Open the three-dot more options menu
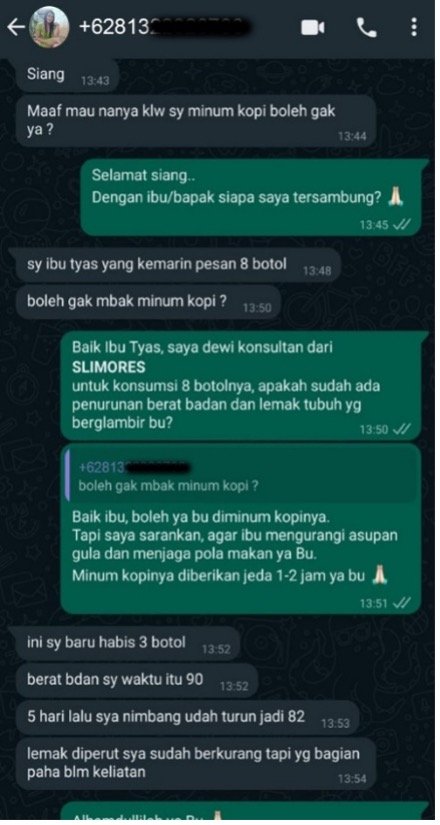Image resolution: width=440 pixels, height=825 pixels. [x=414, y=27]
